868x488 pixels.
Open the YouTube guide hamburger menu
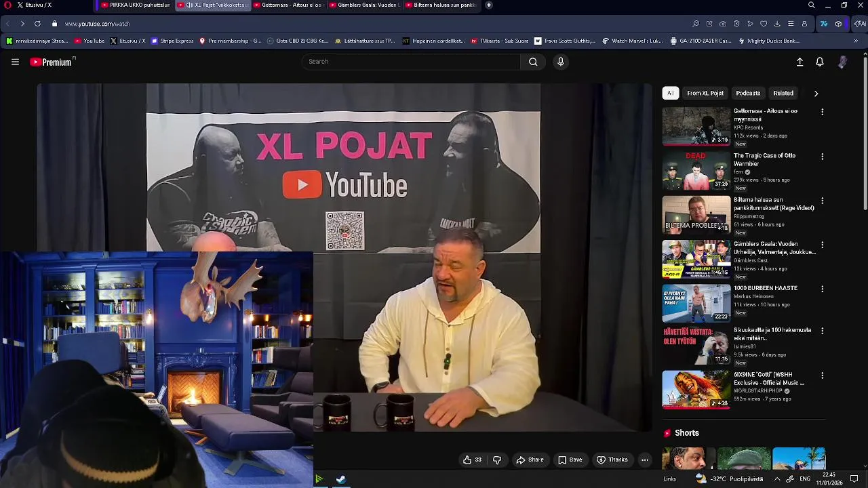pos(15,62)
